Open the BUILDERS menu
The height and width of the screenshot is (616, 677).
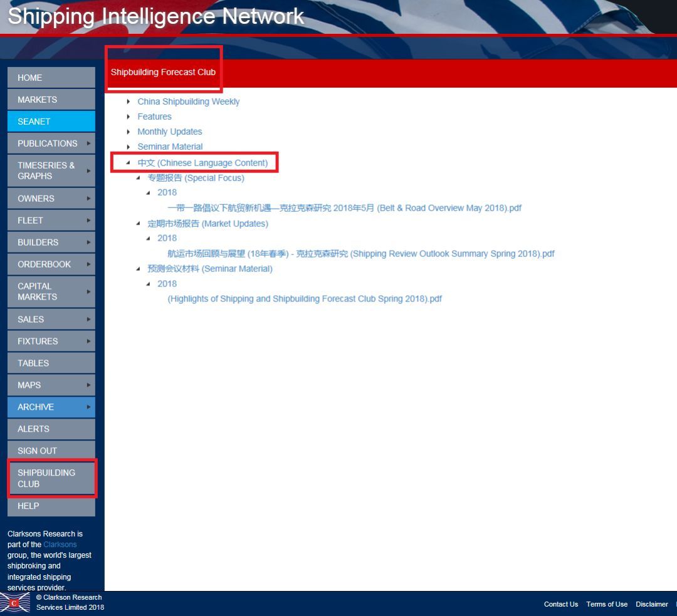click(x=51, y=243)
